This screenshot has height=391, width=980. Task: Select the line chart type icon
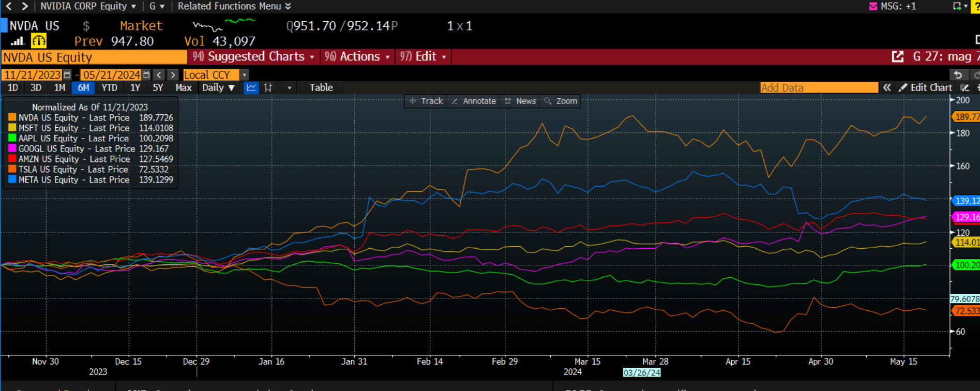pos(251,88)
